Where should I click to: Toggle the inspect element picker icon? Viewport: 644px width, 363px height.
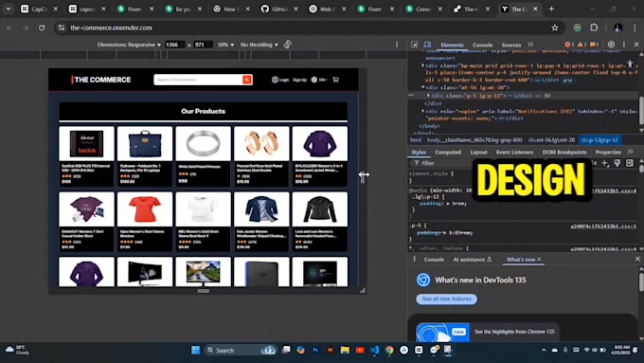click(415, 45)
